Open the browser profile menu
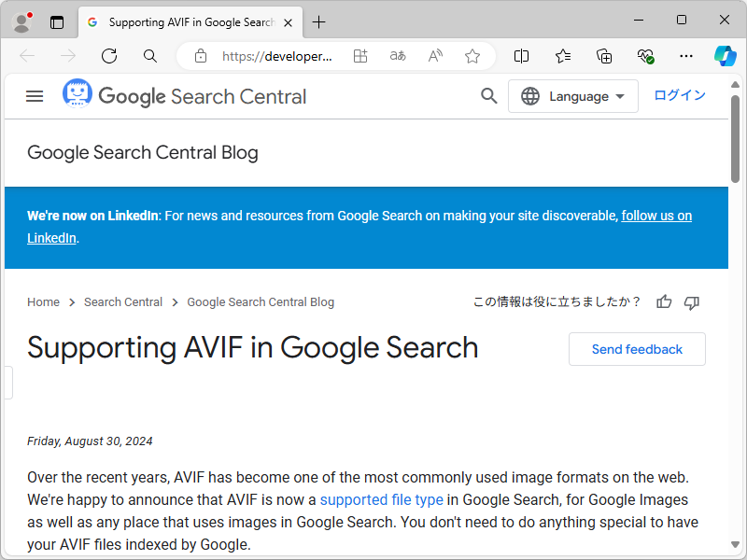The width and height of the screenshot is (747, 560). (21, 21)
